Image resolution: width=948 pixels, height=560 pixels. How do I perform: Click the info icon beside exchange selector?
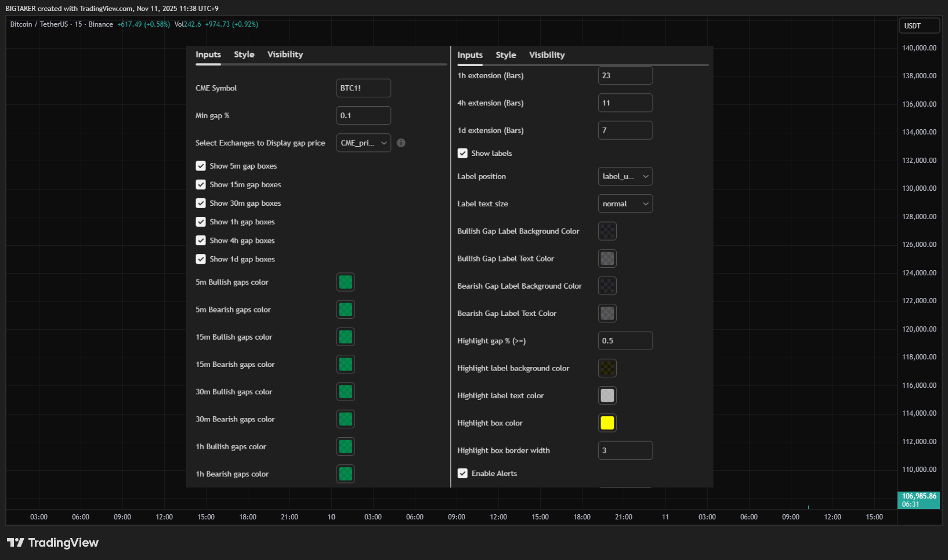[x=401, y=143]
